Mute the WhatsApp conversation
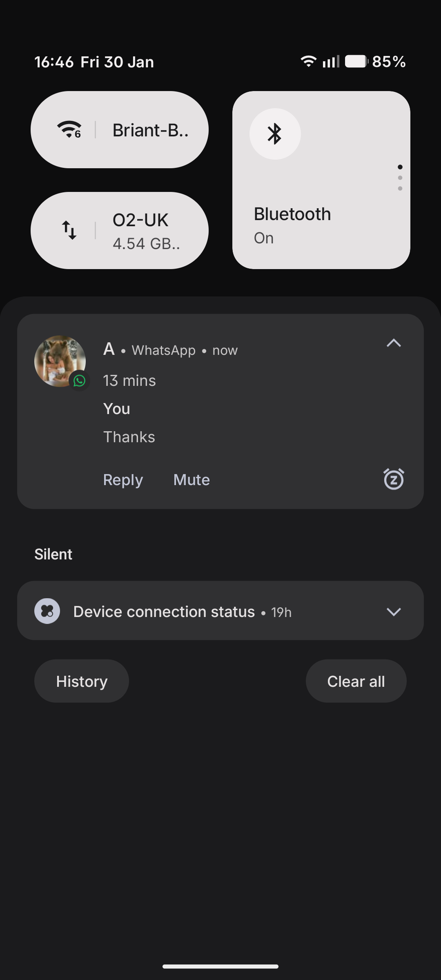Screen dimensions: 441x980 [192, 480]
